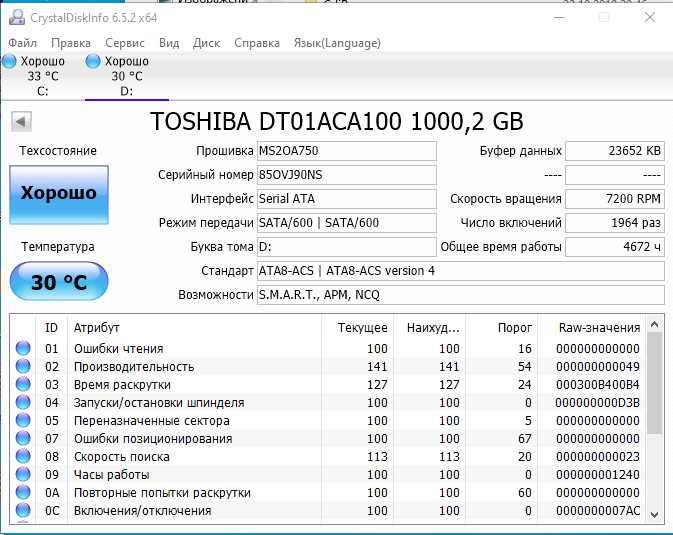The image size is (673, 535).
Task: Open the Диск menu
Action: [206, 43]
